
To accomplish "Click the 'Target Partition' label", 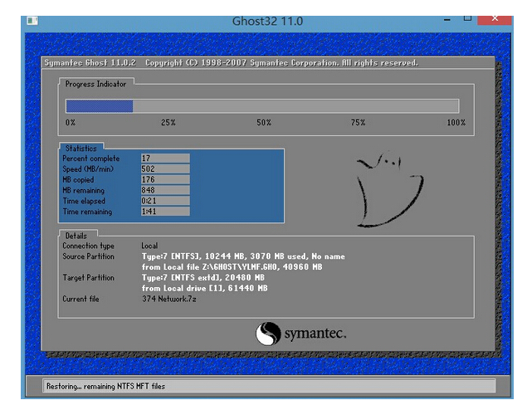I will coord(88,278).
